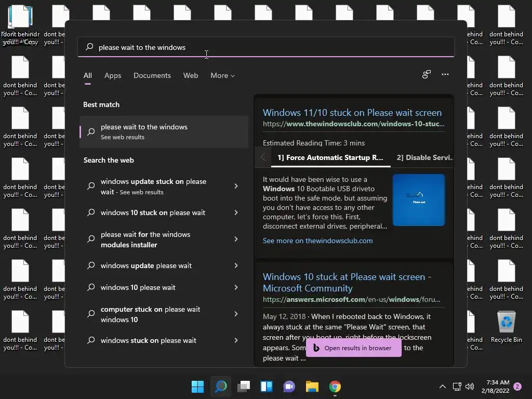
Task: Open Google Chrome from the taskbar
Action: coord(335,387)
